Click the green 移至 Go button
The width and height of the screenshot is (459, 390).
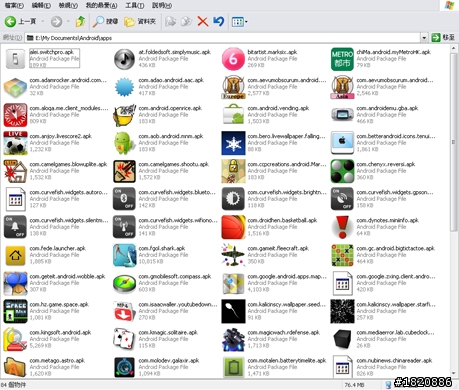pyautogui.click(x=443, y=38)
